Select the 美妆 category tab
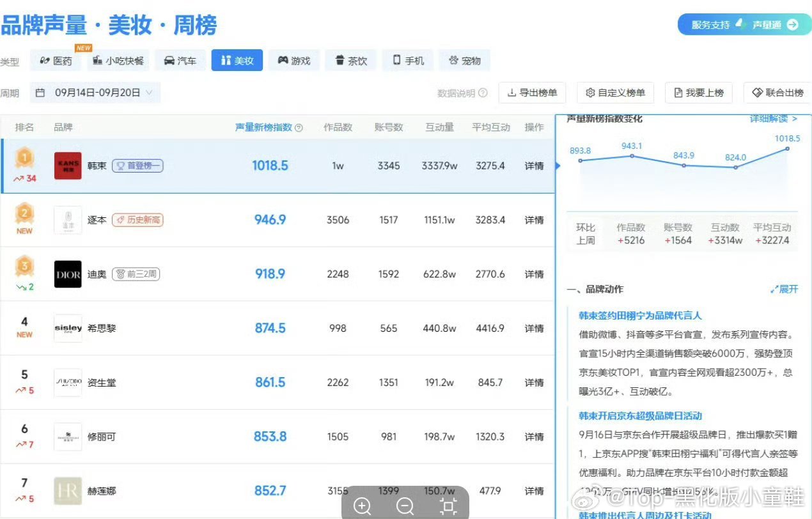Screen dimensions: 812x519 [x=237, y=61]
